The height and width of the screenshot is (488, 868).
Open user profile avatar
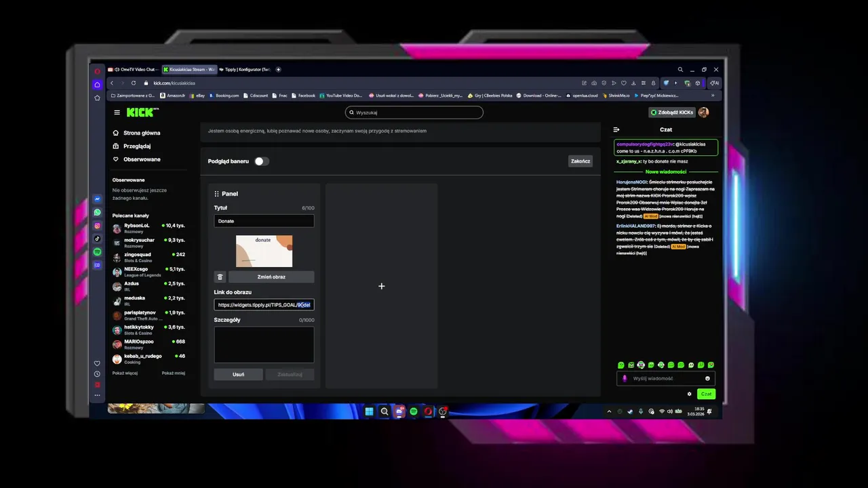click(x=703, y=113)
